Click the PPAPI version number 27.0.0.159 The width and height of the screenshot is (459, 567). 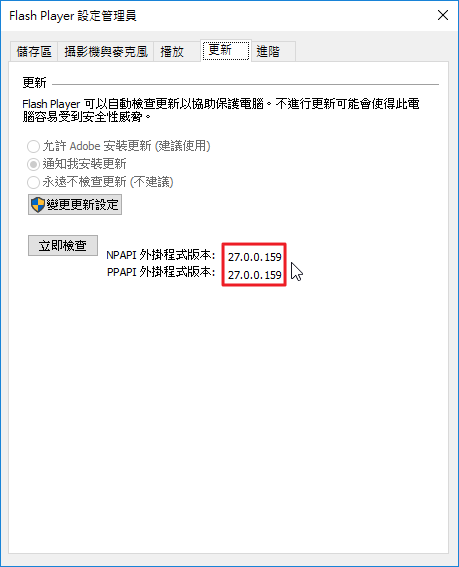(255, 275)
